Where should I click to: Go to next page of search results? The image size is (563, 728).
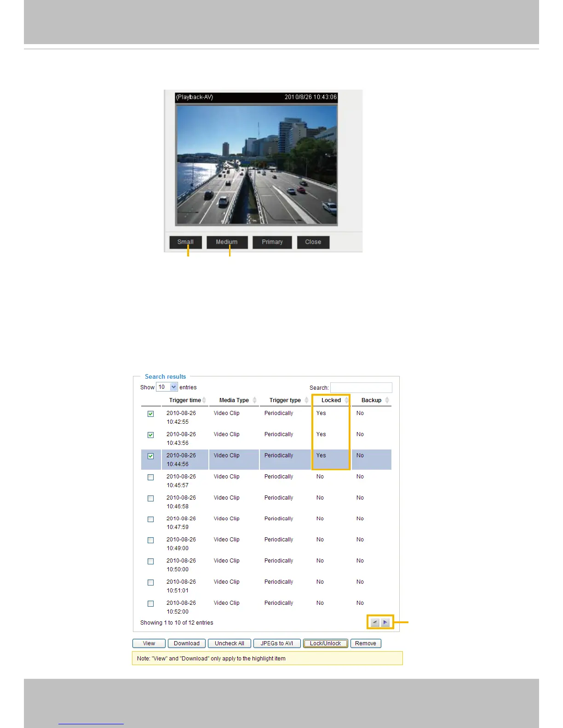[385, 622]
